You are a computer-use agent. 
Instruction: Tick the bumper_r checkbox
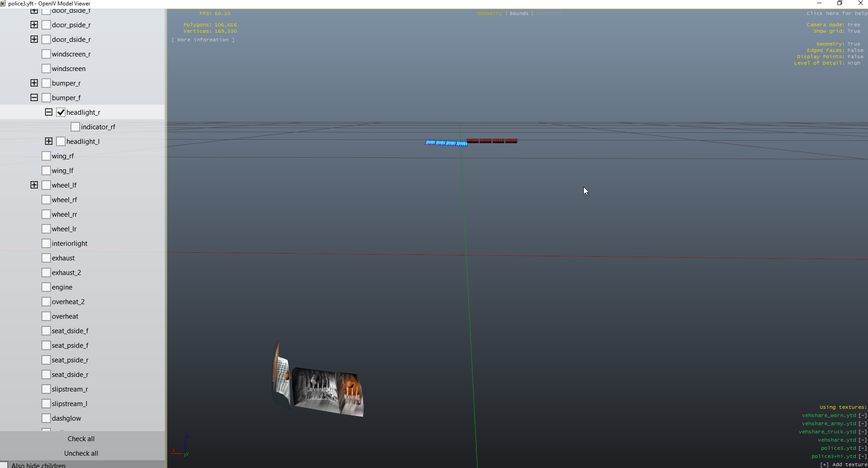46,83
